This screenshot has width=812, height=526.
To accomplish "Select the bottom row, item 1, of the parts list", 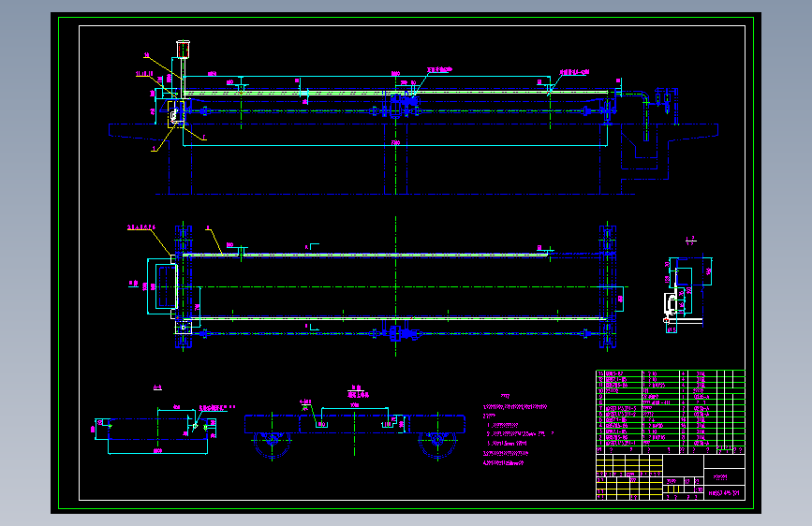I will pos(671,443).
